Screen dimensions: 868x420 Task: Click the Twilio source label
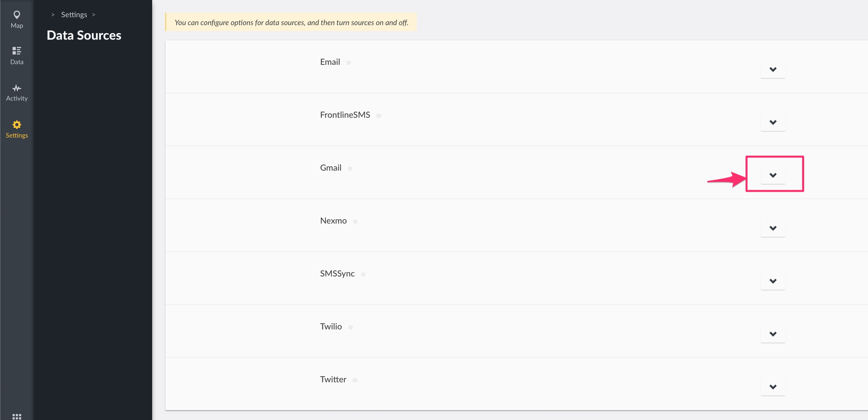(331, 327)
